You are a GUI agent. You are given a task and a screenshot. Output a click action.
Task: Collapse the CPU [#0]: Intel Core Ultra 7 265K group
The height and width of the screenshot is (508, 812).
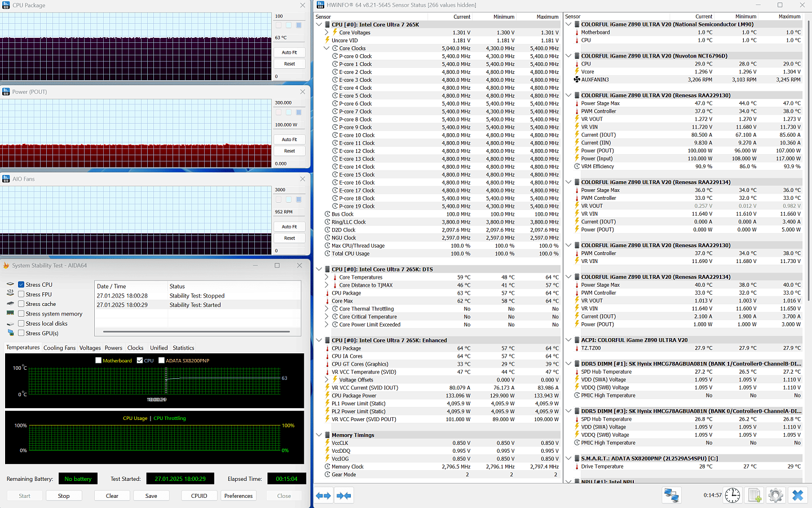point(319,24)
